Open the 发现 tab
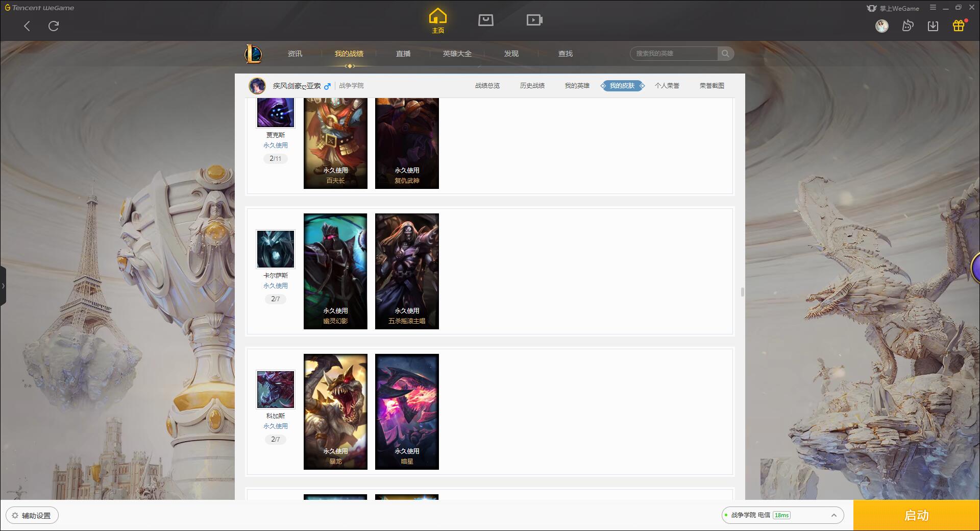The image size is (980, 531). [511, 54]
